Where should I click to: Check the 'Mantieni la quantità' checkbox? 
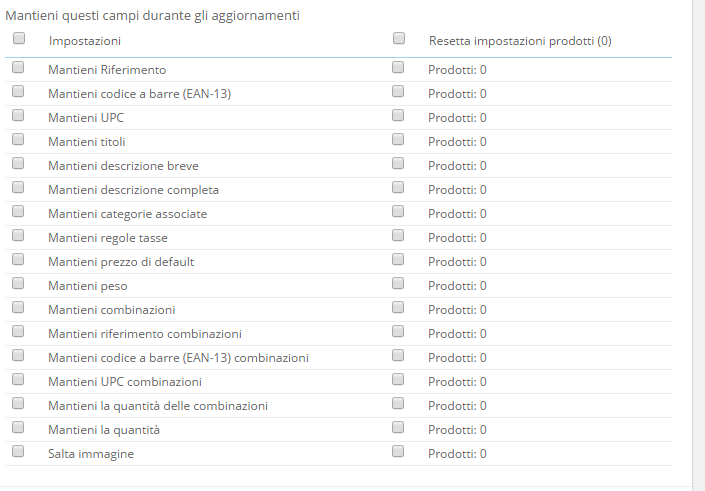pos(18,428)
